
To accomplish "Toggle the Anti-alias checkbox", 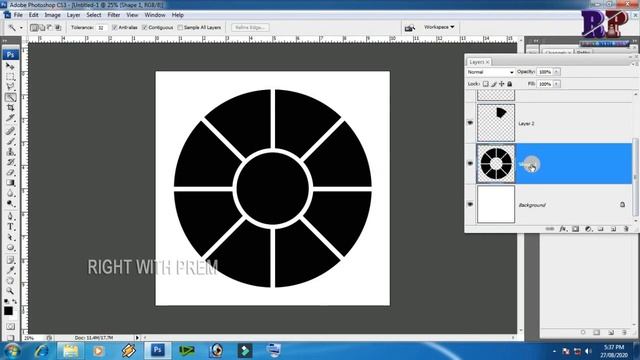I will (x=115, y=27).
